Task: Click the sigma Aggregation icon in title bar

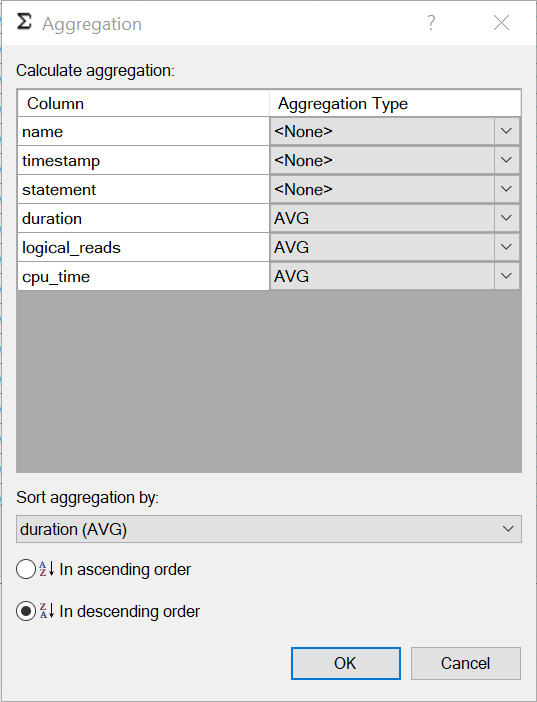Action: click(x=24, y=22)
